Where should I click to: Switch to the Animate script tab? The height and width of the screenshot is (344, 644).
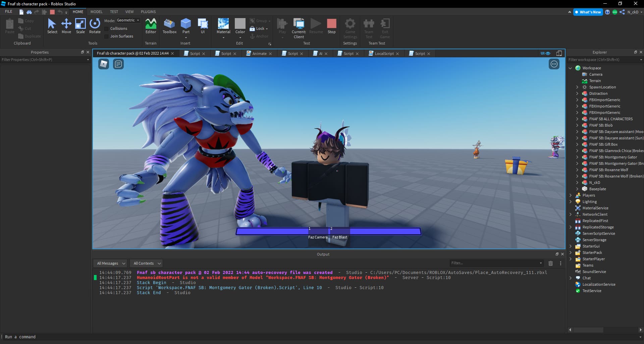(259, 54)
